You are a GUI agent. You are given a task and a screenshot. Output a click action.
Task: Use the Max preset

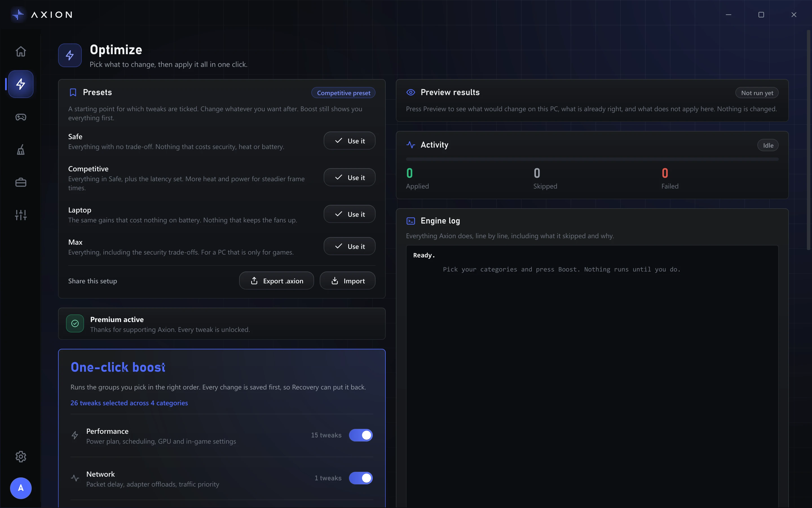click(x=349, y=246)
